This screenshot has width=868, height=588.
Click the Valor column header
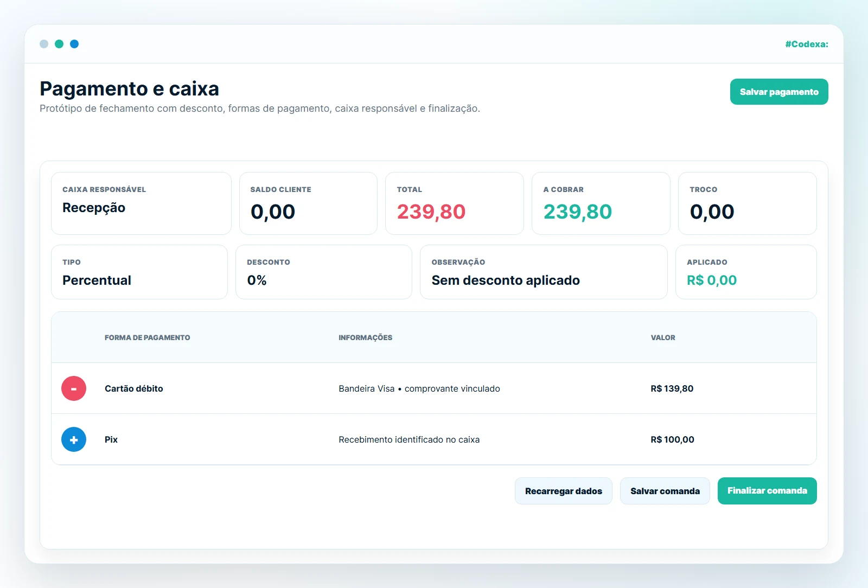tap(663, 337)
